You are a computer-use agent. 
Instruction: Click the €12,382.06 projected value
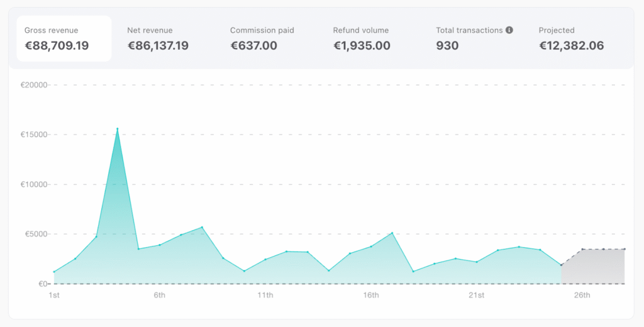(571, 45)
